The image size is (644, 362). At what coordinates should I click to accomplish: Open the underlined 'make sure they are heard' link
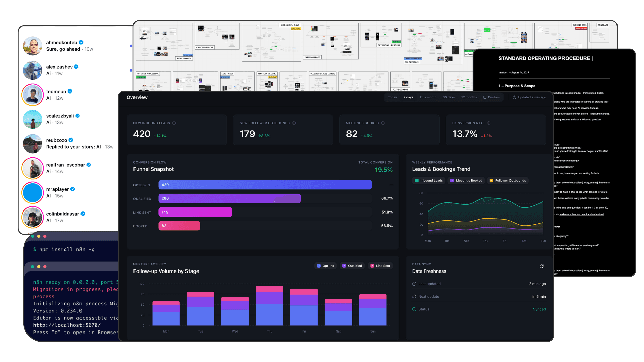(x=582, y=214)
